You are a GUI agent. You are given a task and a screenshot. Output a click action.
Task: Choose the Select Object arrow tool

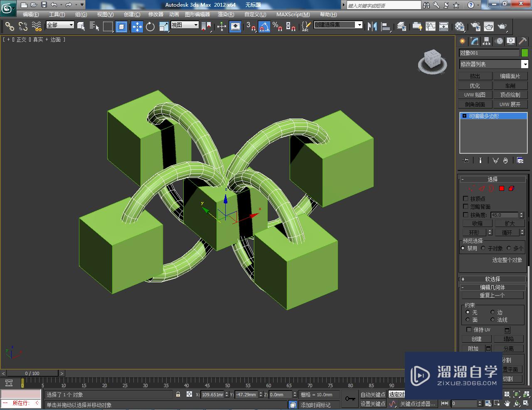(81, 26)
